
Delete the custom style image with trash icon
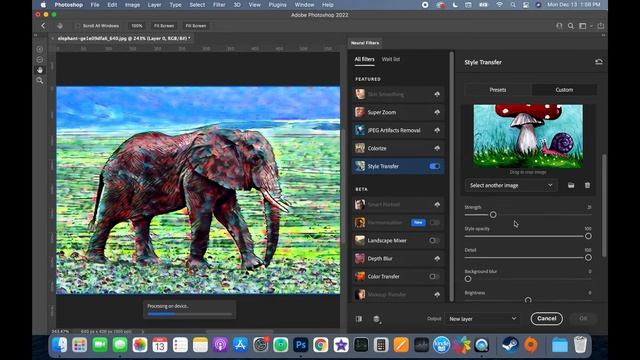[587, 185]
